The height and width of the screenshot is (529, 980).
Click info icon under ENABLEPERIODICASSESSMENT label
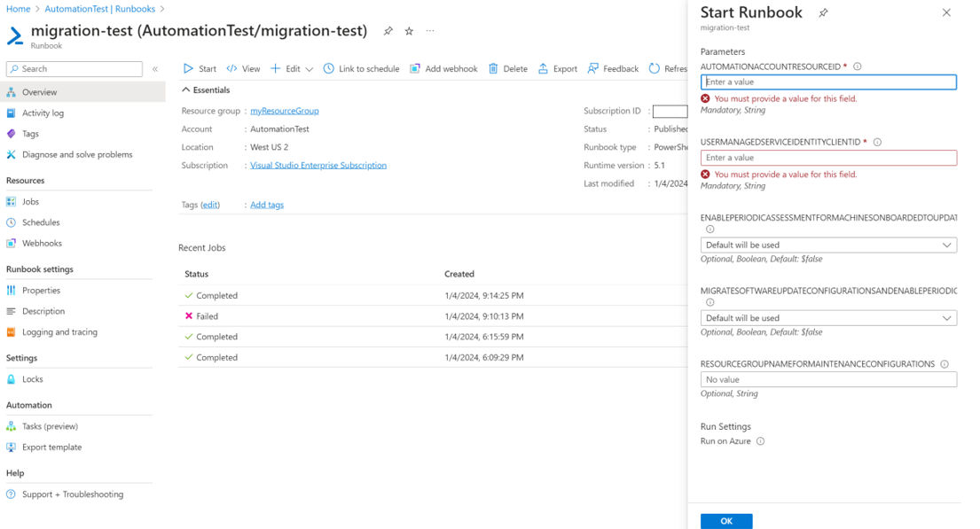click(x=710, y=229)
